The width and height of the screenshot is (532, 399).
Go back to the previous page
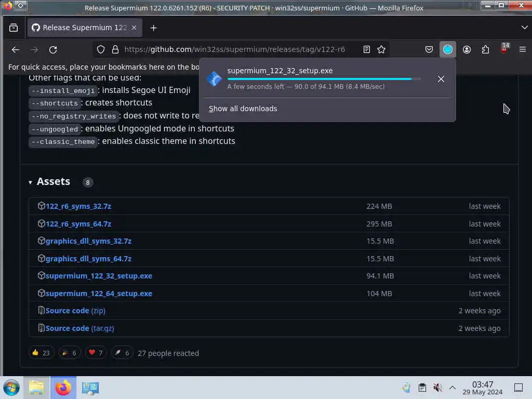pyautogui.click(x=15, y=49)
